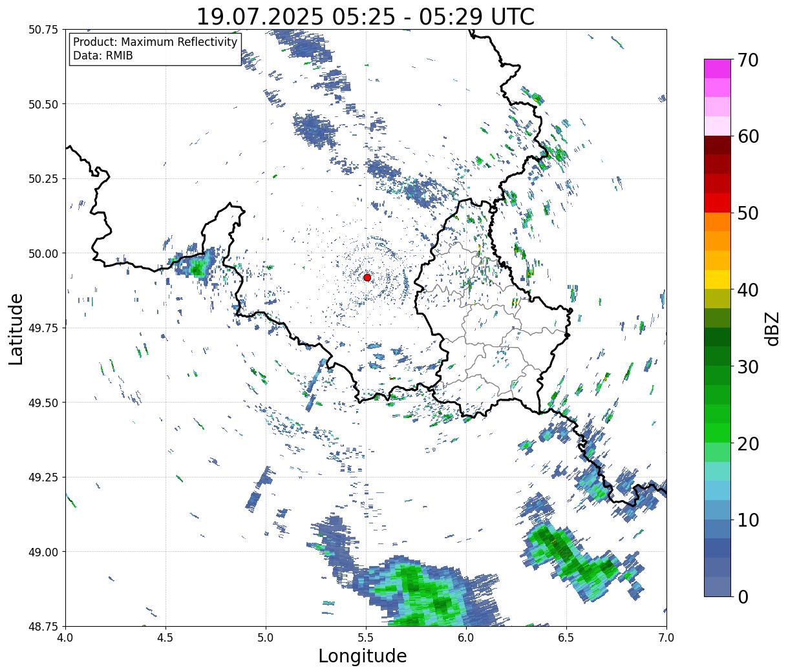Click the olive colorbar segment below 40
The image size is (788, 672).
[x=718, y=299]
